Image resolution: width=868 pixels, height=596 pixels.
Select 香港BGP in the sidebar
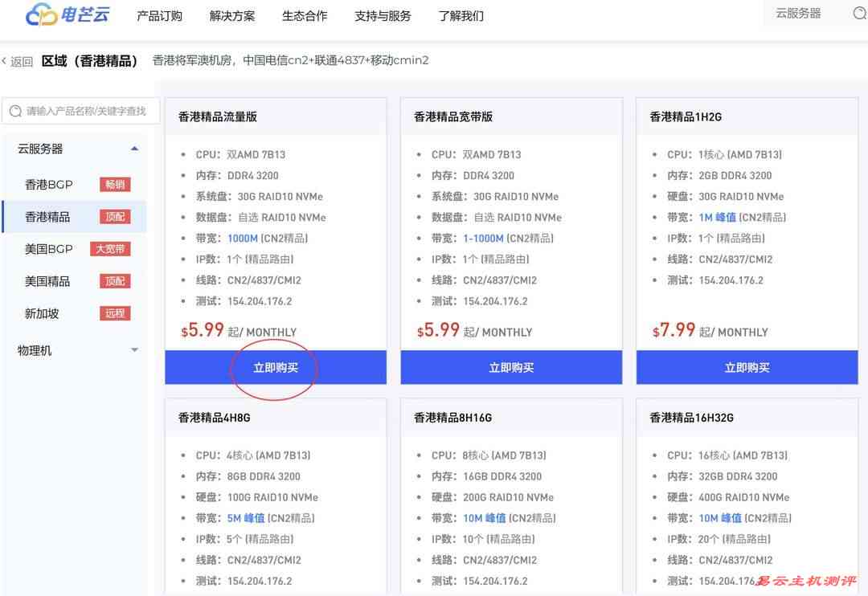(x=49, y=185)
